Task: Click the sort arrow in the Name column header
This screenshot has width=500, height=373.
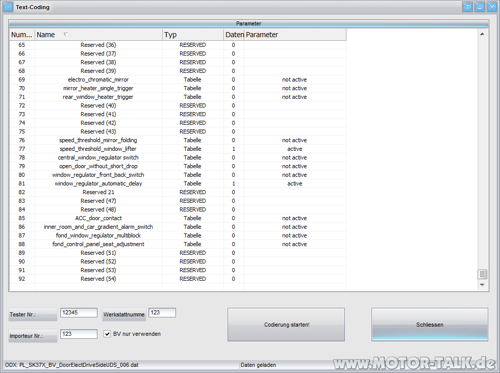Action: [x=65, y=34]
